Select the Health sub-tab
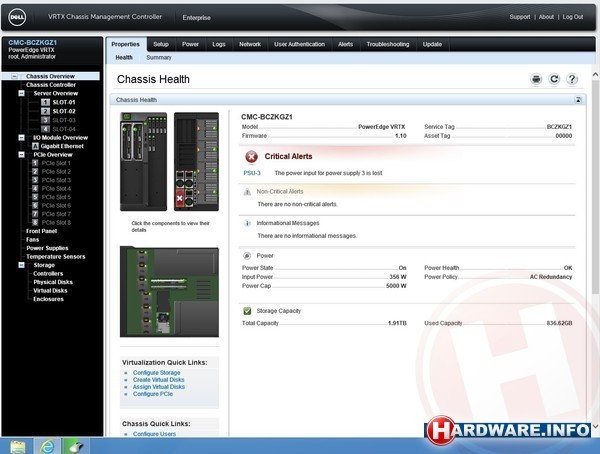The height and width of the screenshot is (454, 600). coord(124,57)
